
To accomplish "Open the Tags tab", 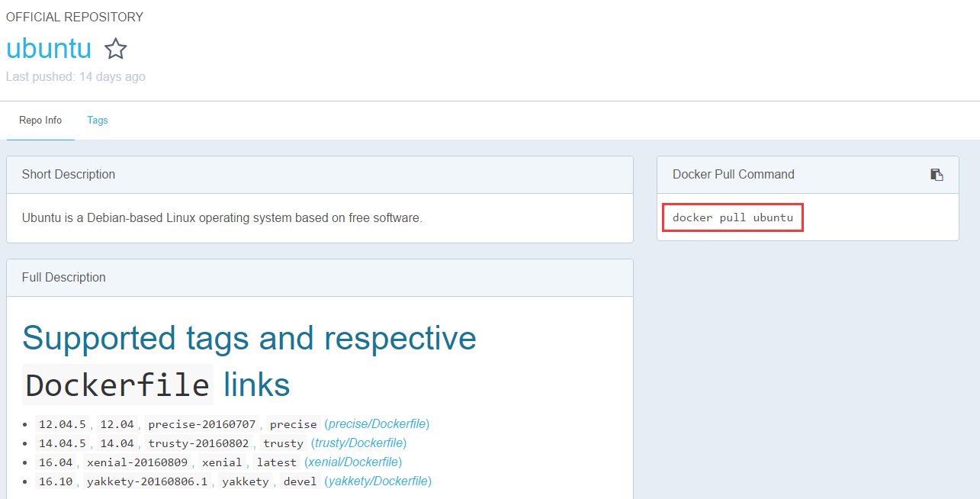I will click(x=98, y=121).
